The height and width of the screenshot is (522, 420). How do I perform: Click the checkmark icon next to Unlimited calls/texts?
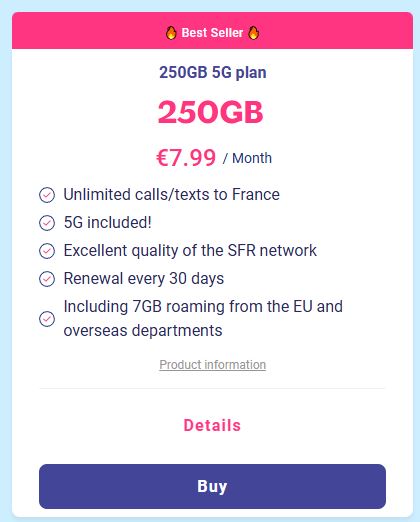coord(47,195)
